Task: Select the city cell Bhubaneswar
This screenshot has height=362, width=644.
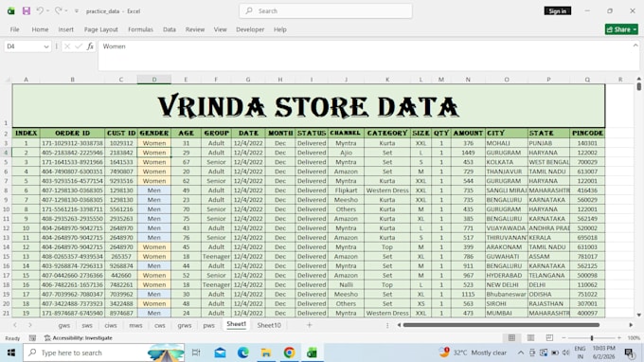Action: point(506,294)
